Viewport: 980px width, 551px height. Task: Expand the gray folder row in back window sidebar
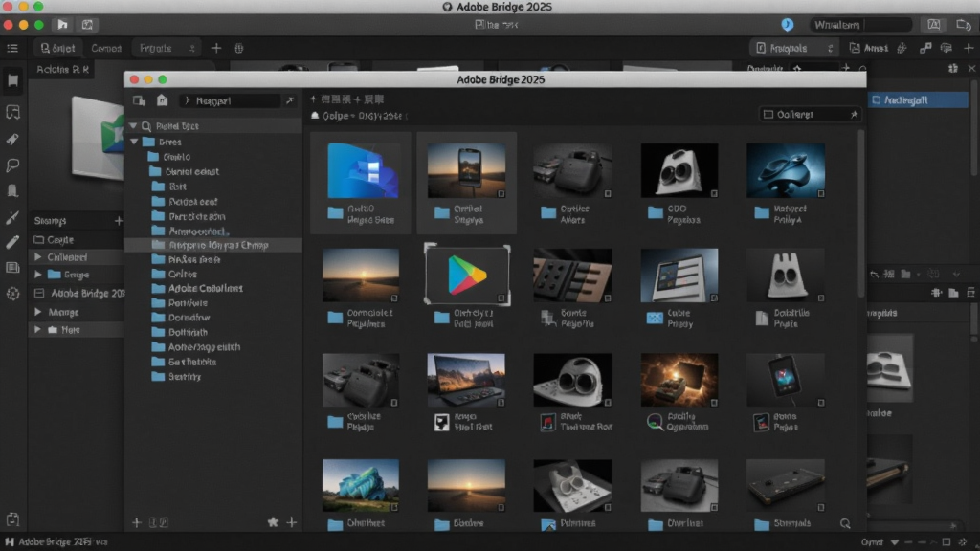click(38, 329)
